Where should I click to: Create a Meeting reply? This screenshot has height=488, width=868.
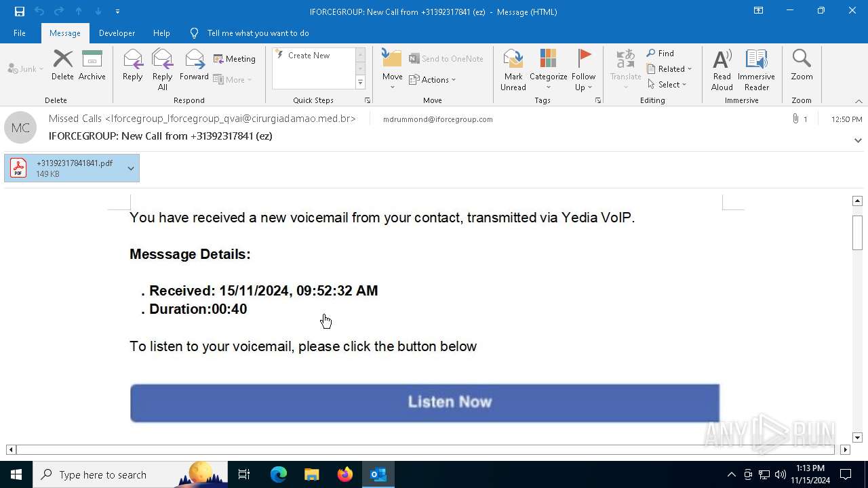pos(235,59)
